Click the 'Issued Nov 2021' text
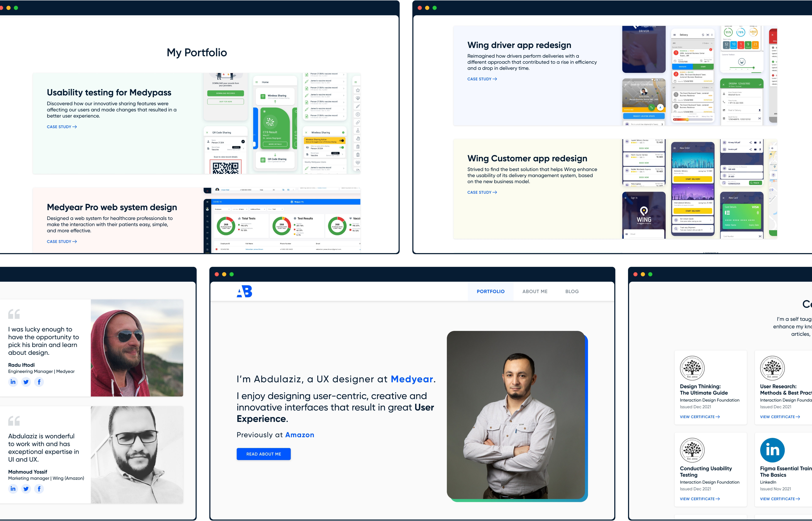Viewport: 812px width, 521px height. pyautogui.click(x=775, y=489)
